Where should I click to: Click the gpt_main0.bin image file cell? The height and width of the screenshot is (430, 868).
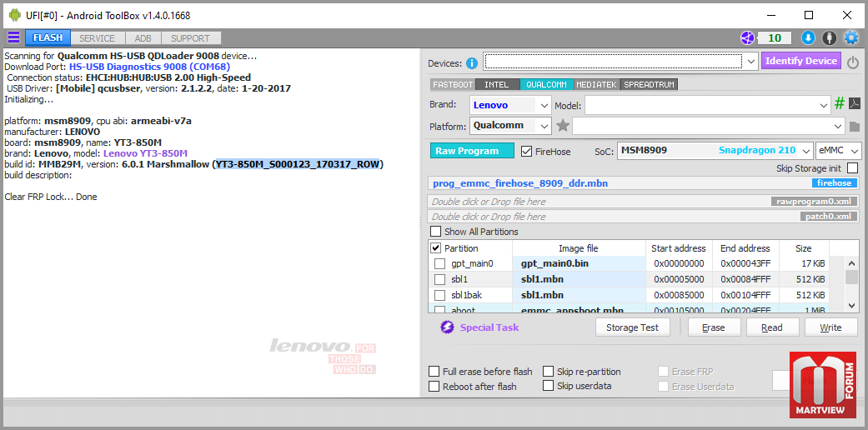tap(579, 263)
